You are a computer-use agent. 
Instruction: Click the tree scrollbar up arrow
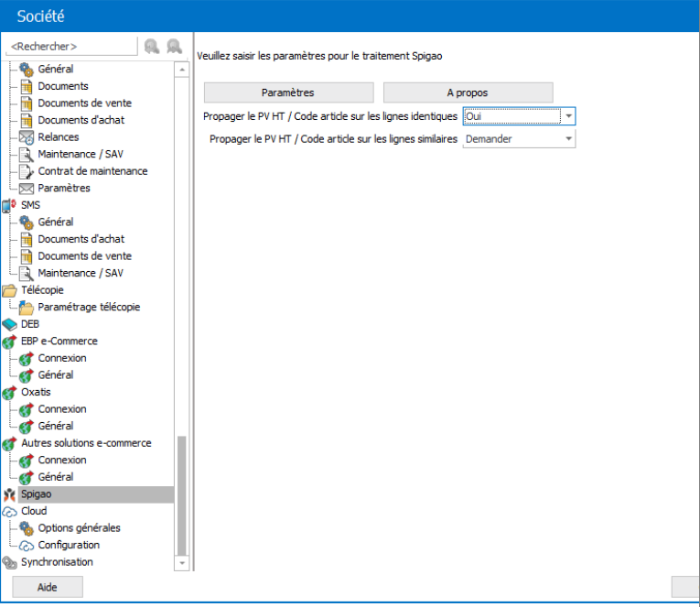pos(182,70)
